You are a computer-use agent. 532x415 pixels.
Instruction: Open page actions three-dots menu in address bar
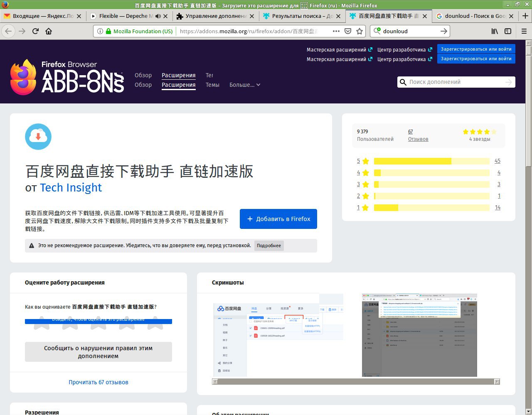pyautogui.click(x=336, y=31)
